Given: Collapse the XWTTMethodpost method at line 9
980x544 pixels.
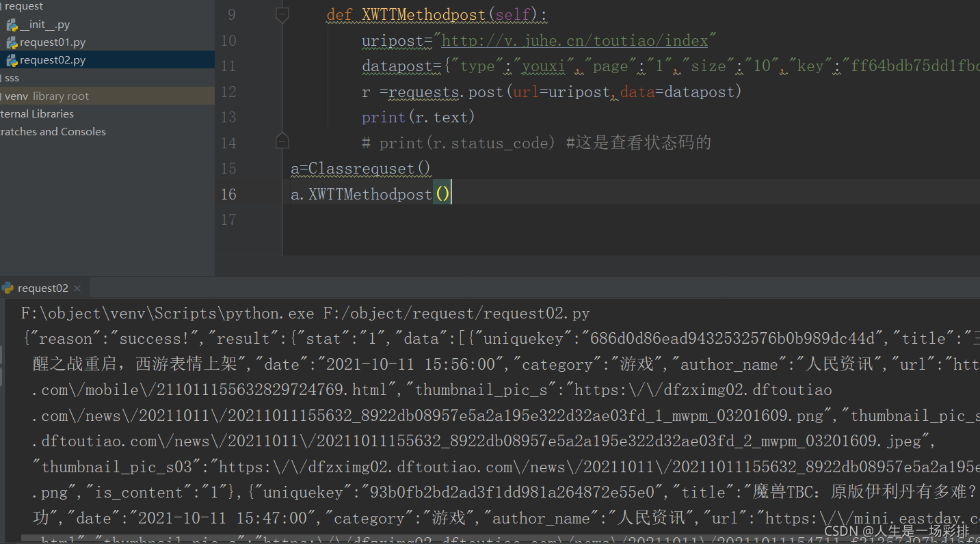Looking at the screenshot, I should click(x=282, y=14).
